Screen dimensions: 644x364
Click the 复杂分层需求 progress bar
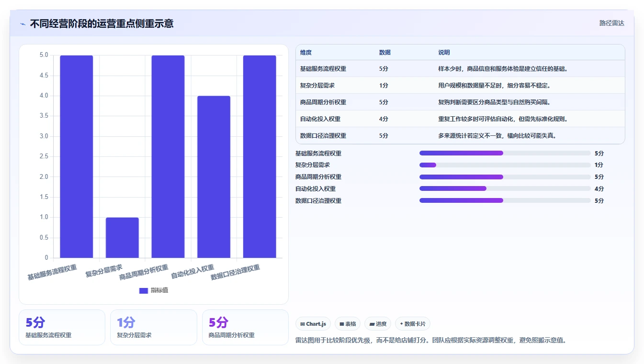[505, 165]
